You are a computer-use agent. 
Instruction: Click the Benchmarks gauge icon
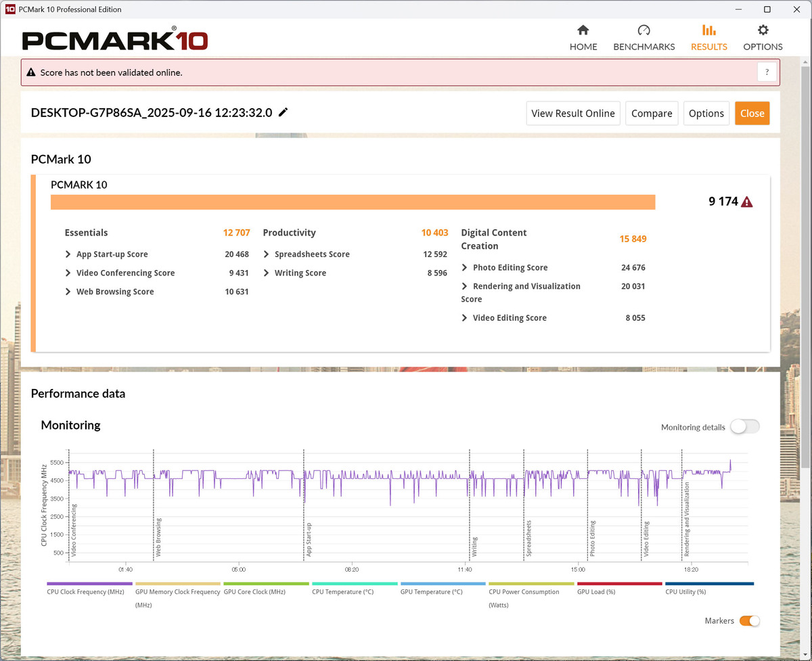point(644,30)
